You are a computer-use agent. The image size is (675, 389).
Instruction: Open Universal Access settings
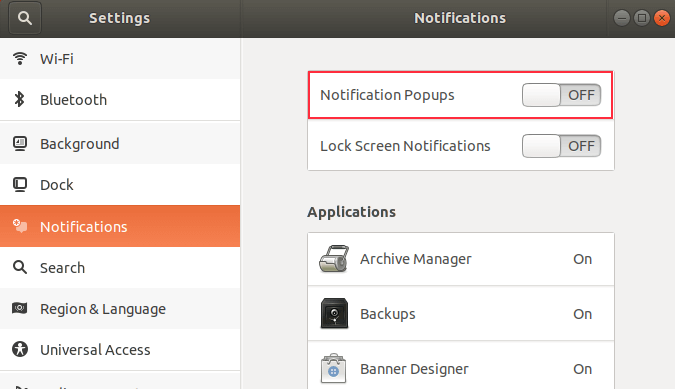(120, 350)
